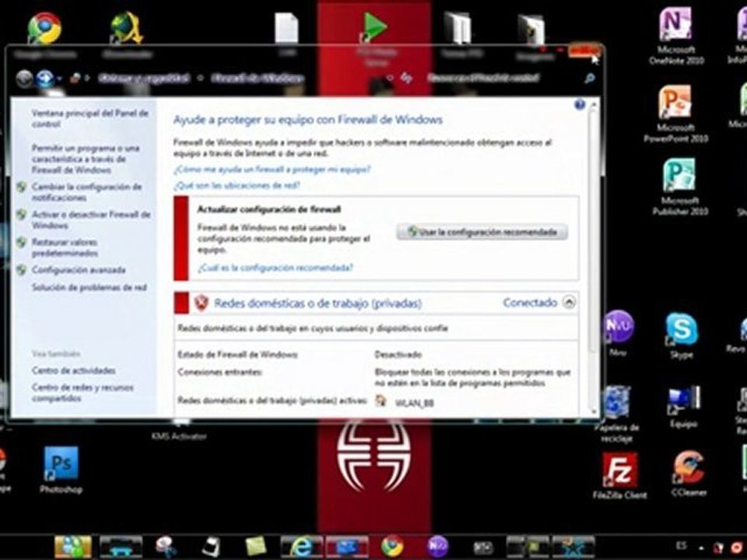This screenshot has height=560, width=747.
Task: Open Papelera de reciclaje desktop icon
Action: (x=617, y=413)
